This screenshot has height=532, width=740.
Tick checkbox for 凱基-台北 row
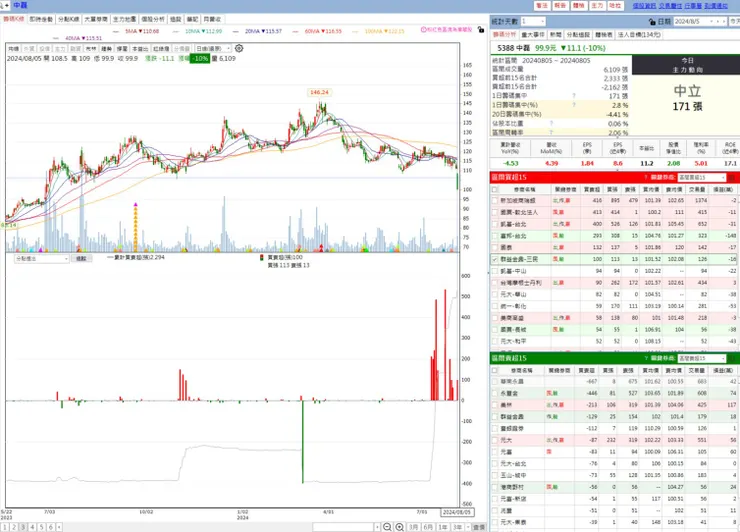pos(495,224)
